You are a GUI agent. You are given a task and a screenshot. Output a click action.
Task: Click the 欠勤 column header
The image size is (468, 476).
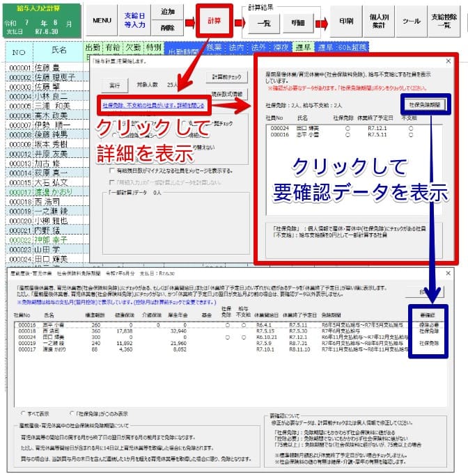[133, 47]
